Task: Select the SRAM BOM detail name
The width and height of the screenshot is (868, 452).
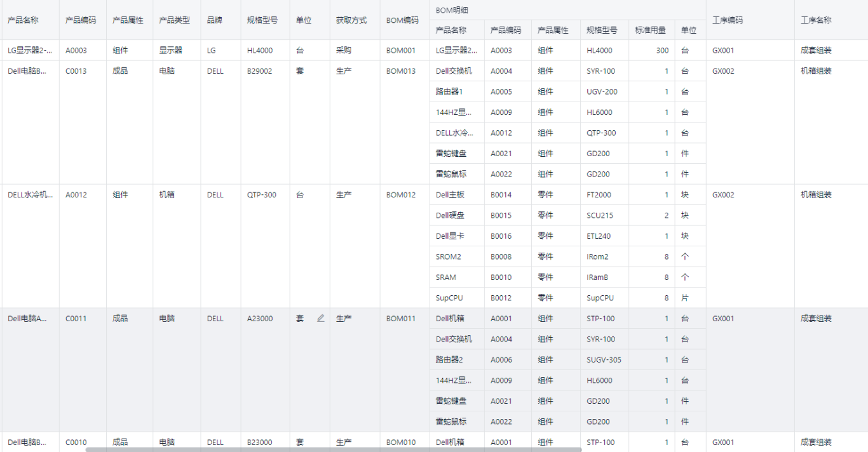Action: click(x=446, y=277)
